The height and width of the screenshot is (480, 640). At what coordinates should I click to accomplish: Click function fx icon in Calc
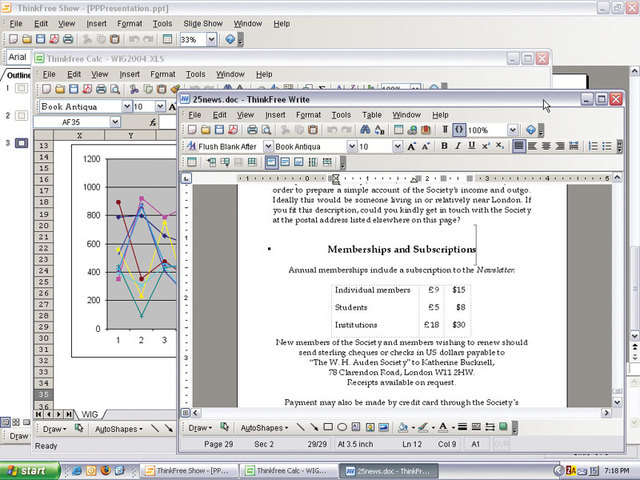[x=153, y=122]
